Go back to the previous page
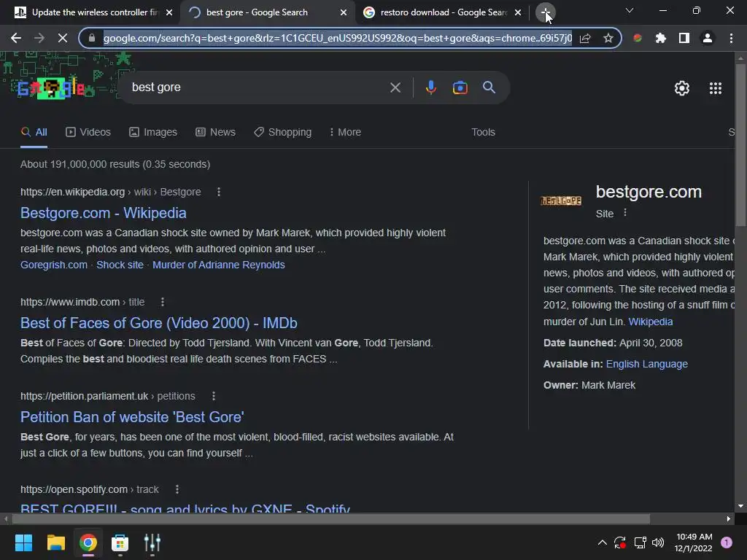 (x=16, y=38)
